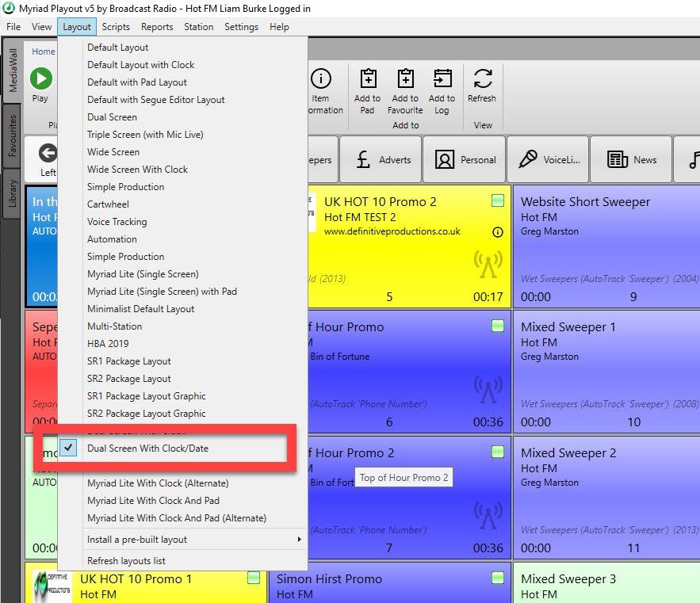Select the Multi-Station layout
Screen dimensions: 700x603
pos(115,326)
